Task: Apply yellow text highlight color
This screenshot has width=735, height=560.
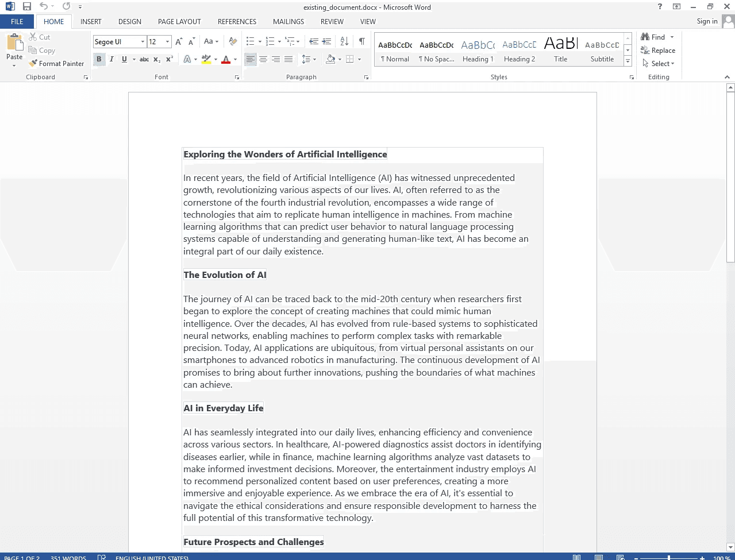Action: (206, 59)
